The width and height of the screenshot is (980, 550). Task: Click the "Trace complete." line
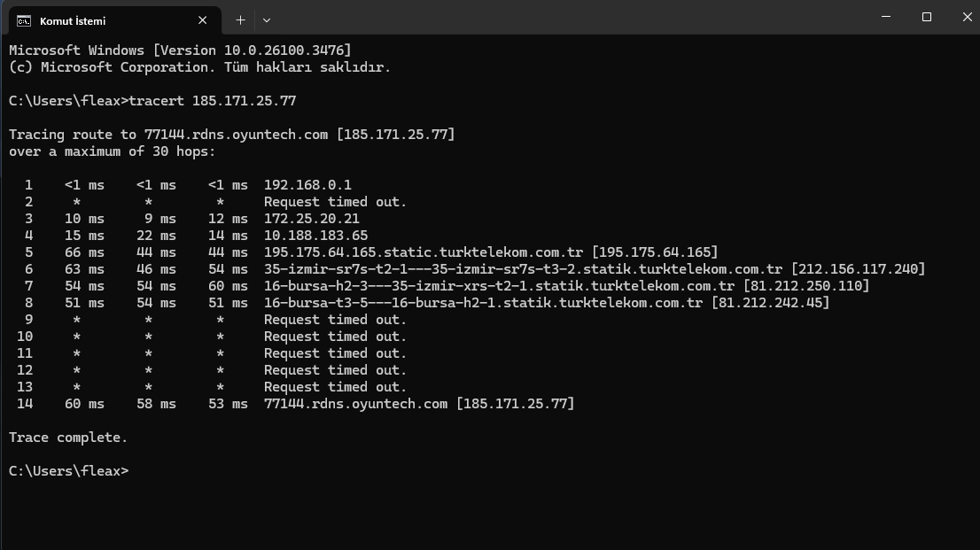click(x=68, y=438)
